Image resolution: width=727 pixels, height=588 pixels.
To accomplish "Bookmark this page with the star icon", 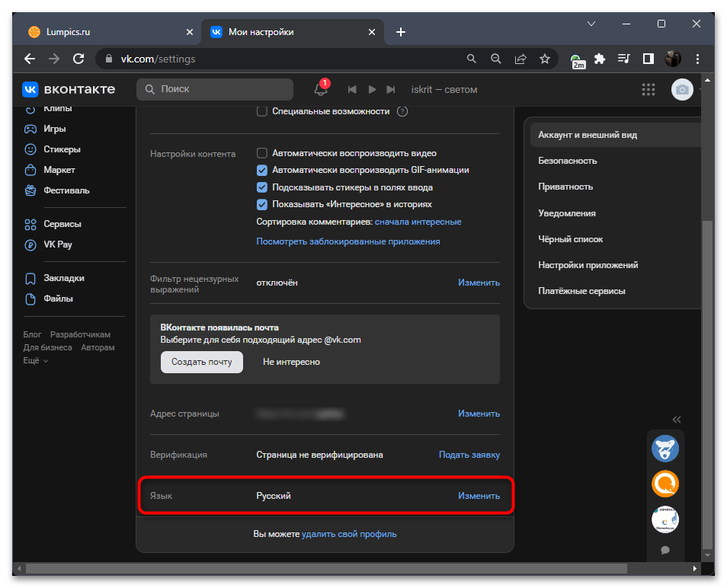I will (545, 59).
